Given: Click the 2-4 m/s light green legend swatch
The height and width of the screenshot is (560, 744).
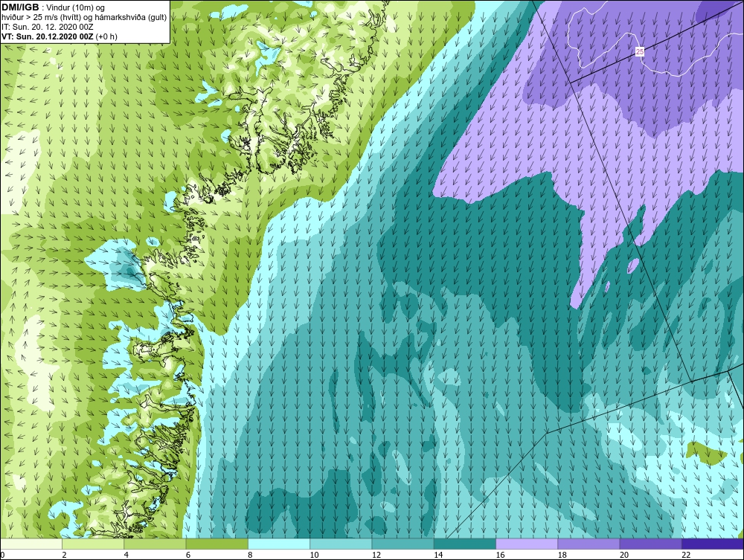Looking at the screenshot, I should click(x=93, y=544).
